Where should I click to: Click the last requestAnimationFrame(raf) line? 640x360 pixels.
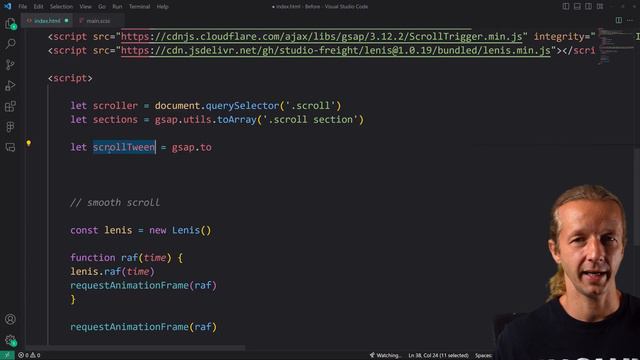tap(143, 327)
